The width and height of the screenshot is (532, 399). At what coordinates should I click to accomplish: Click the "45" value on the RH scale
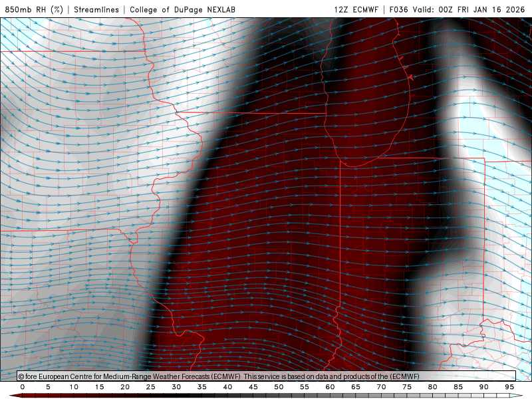(x=253, y=387)
